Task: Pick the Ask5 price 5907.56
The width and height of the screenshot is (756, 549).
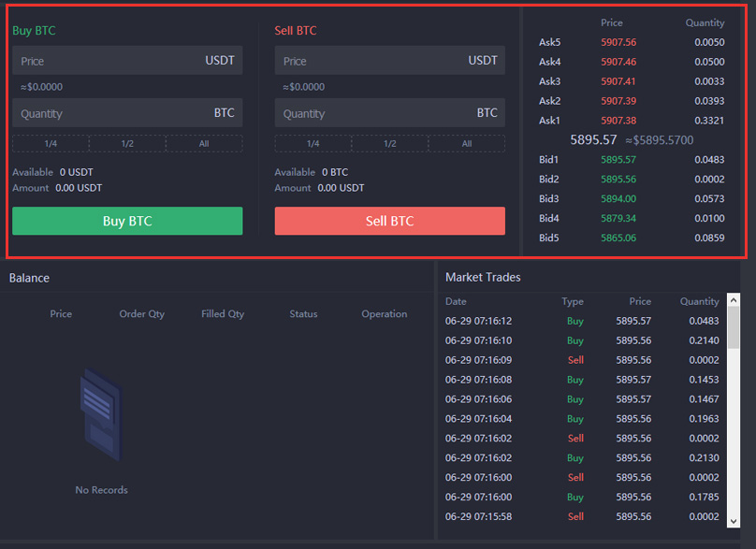Action: point(618,42)
